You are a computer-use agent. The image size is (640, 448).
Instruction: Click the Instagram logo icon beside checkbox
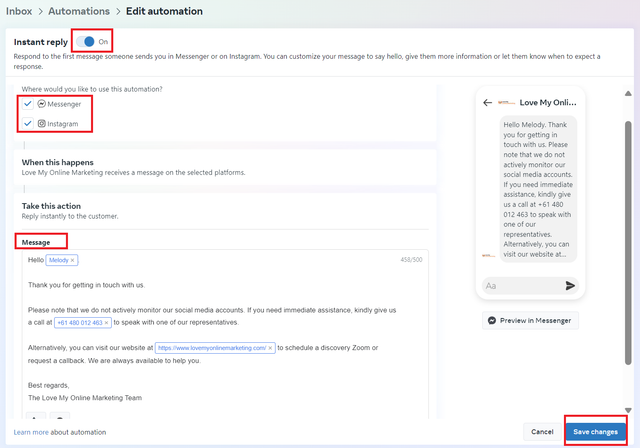pyautogui.click(x=42, y=123)
